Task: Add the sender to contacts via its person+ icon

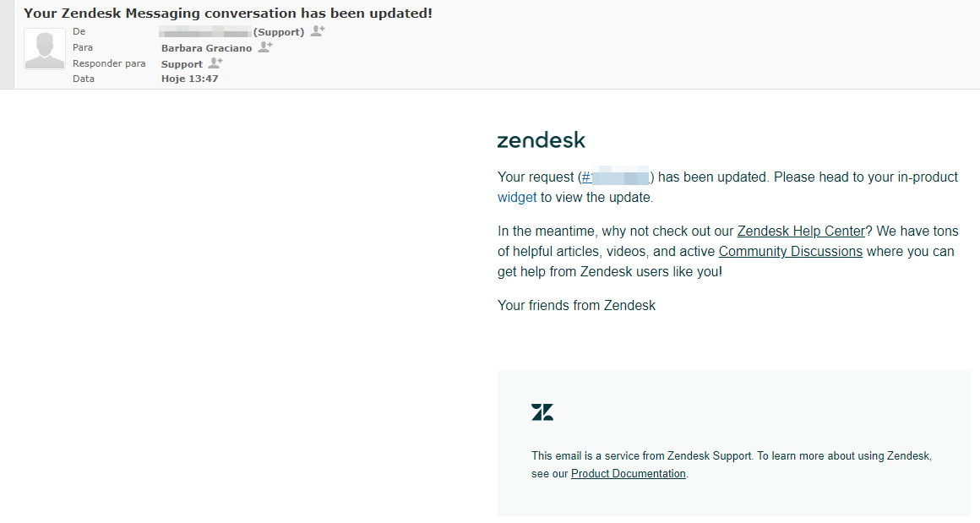Action: (318, 30)
